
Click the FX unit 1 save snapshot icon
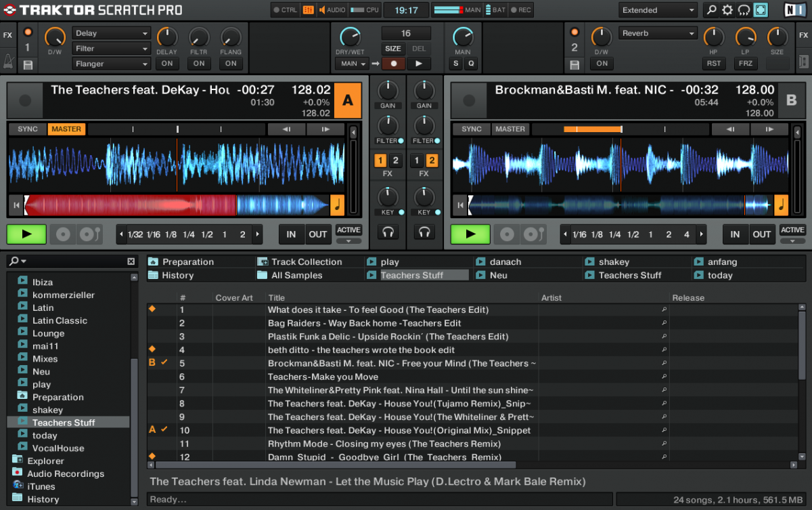[x=28, y=64]
